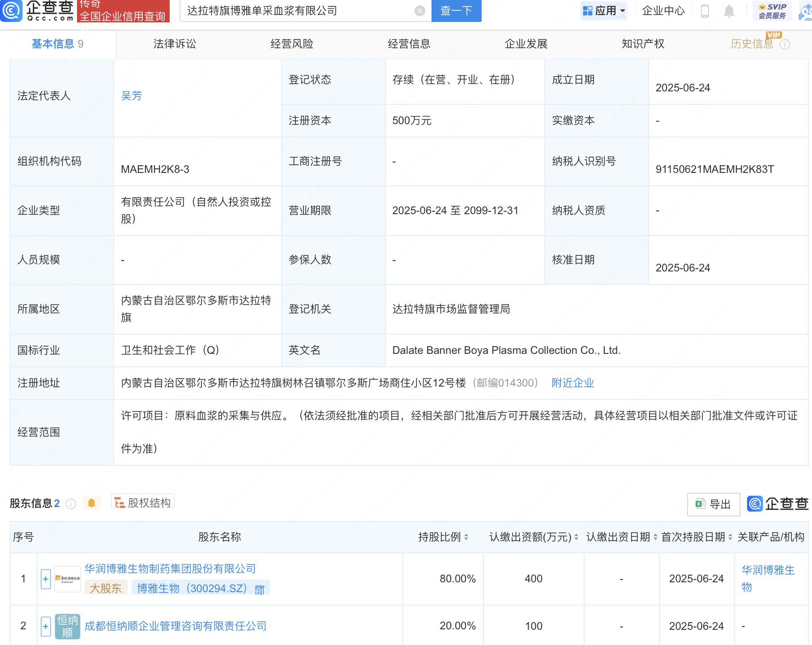The height and width of the screenshot is (645, 812).
Task: Switch to the 企业发展 tab
Action: [x=526, y=44]
